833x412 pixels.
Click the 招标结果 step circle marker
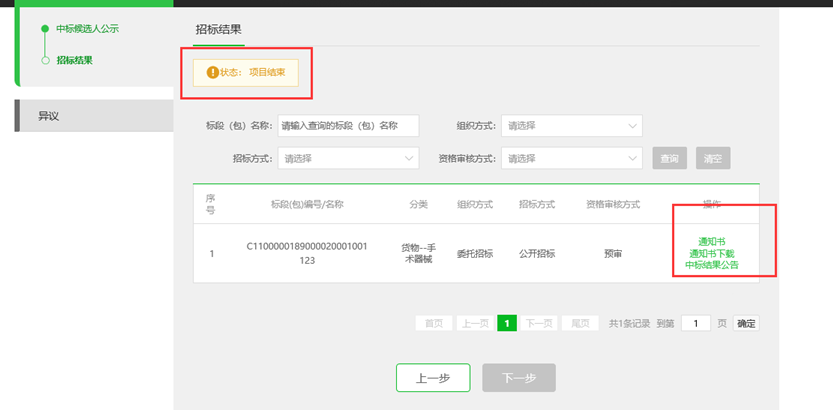(x=45, y=60)
